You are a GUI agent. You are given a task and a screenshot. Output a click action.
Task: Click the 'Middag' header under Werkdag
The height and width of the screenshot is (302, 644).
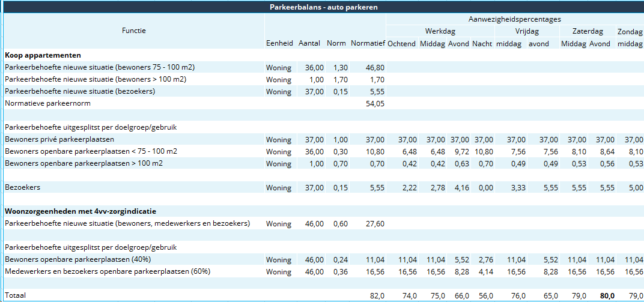(432, 43)
